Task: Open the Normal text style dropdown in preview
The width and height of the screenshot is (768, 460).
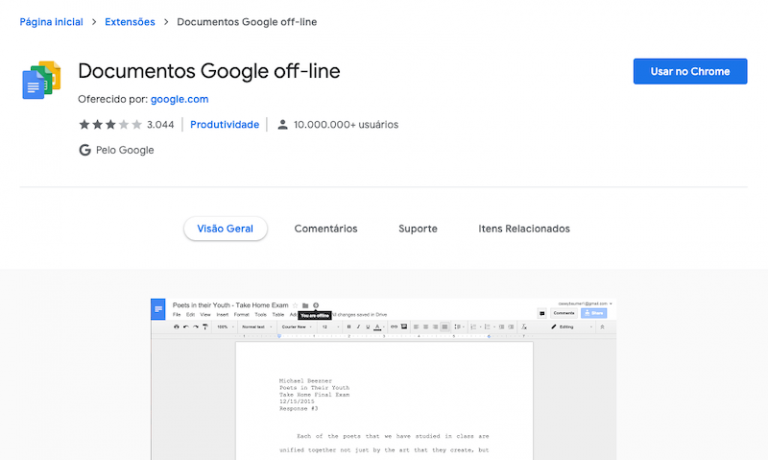Action: pyautogui.click(x=257, y=327)
